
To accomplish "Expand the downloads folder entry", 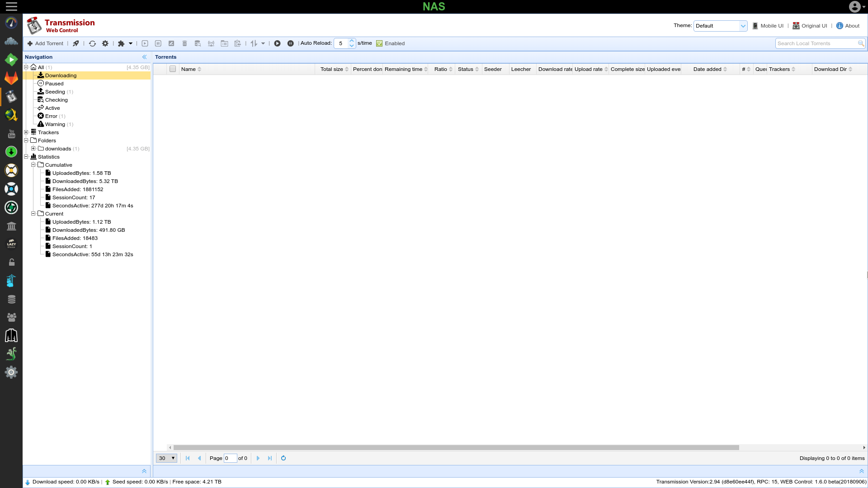I will pyautogui.click(x=34, y=148).
